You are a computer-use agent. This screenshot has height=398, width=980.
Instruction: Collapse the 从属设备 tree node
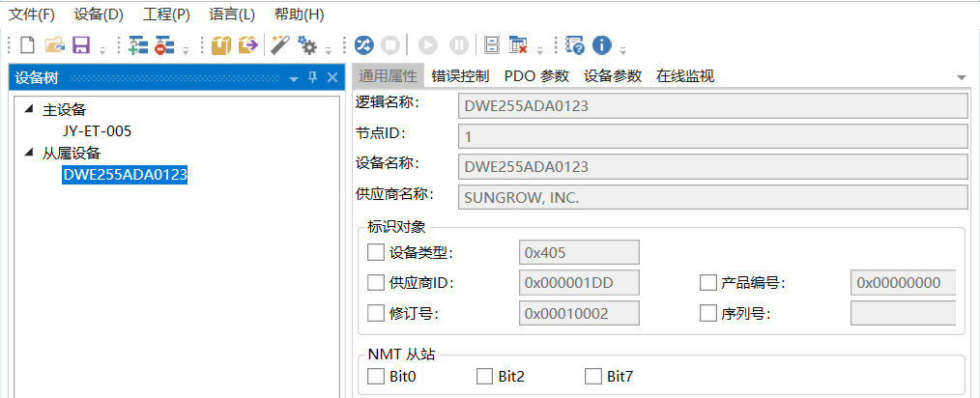[x=28, y=153]
